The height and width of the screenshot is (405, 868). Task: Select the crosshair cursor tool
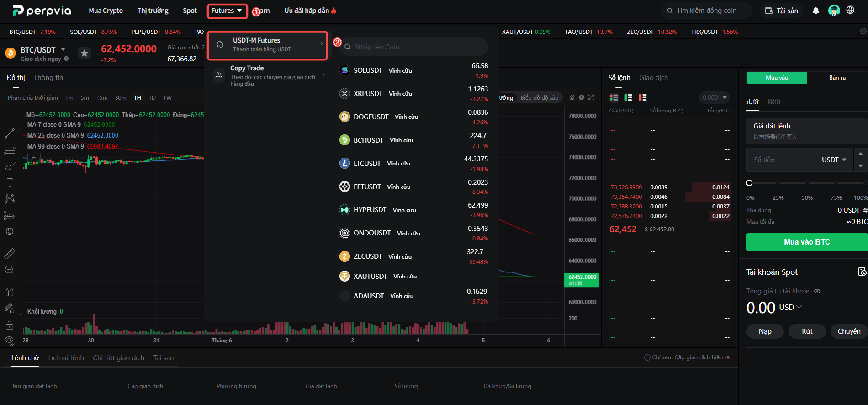(10, 117)
